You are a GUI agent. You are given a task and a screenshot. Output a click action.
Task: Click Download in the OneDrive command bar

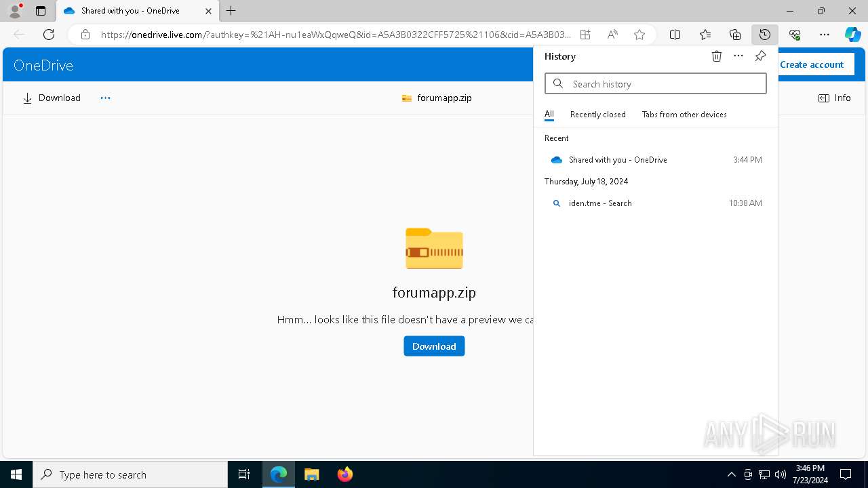pos(52,98)
